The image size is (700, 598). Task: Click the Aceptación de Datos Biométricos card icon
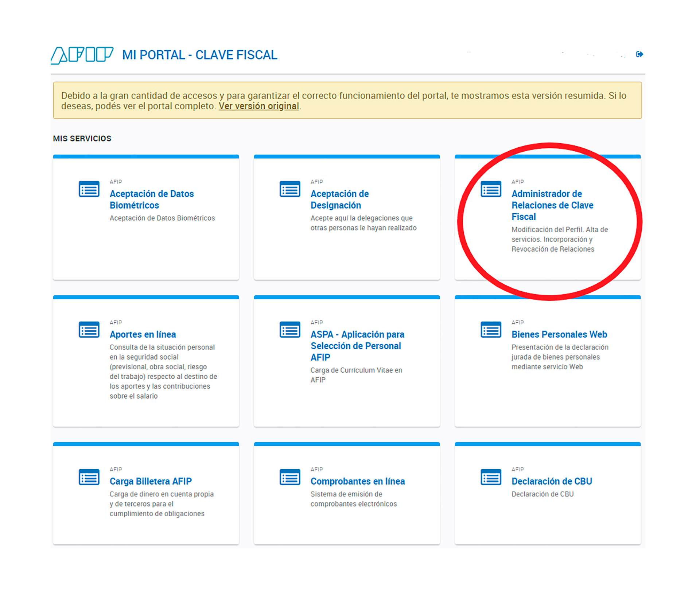[x=89, y=189]
